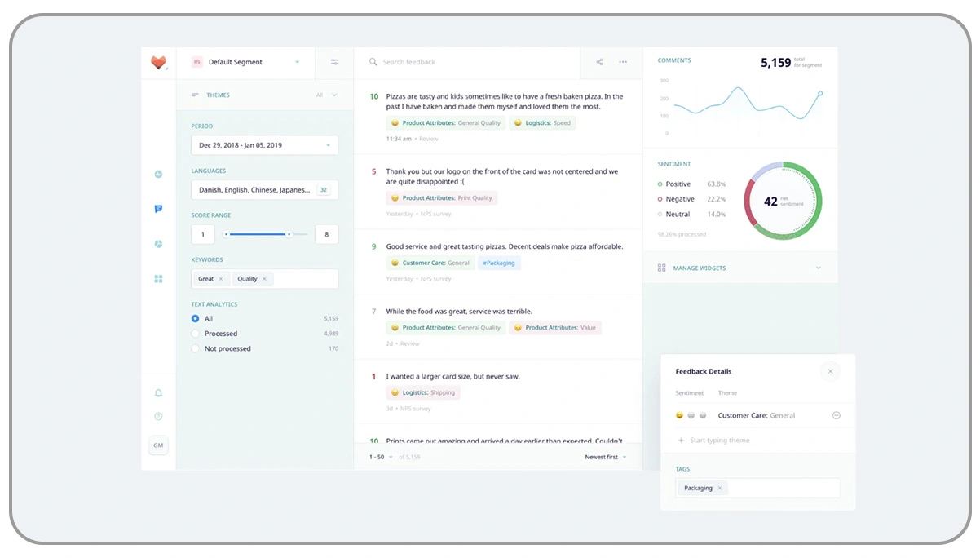
Task: Choose the happy sentiment emoji in Feedback Details
Action: point(679,415)
